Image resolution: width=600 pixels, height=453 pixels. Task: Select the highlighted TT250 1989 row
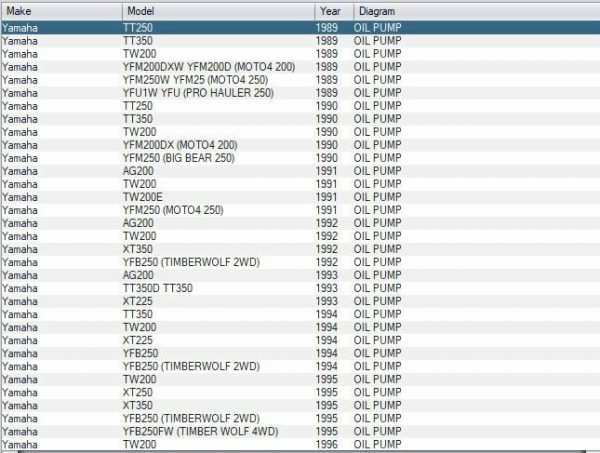(x=300, y=28)
